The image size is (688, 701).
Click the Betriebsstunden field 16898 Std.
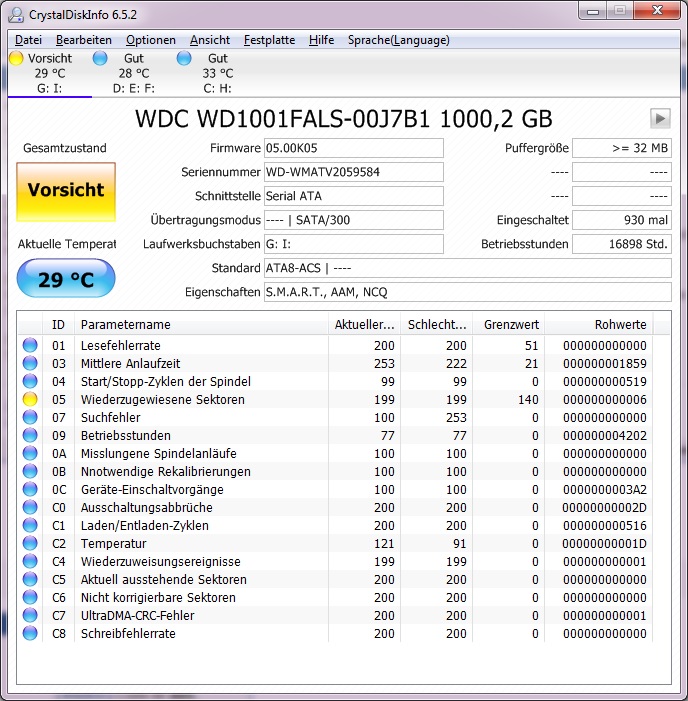click(622, 244)
